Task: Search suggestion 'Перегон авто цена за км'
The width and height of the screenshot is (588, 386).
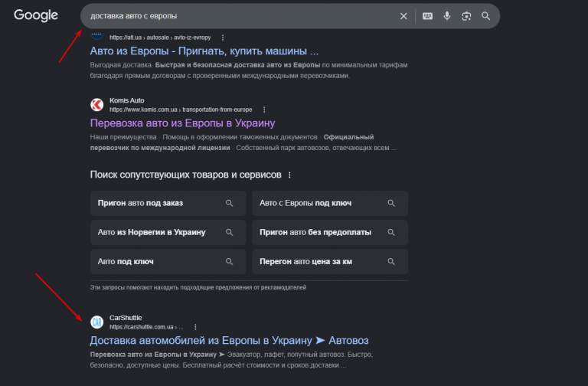Action: tap(330, 261)
